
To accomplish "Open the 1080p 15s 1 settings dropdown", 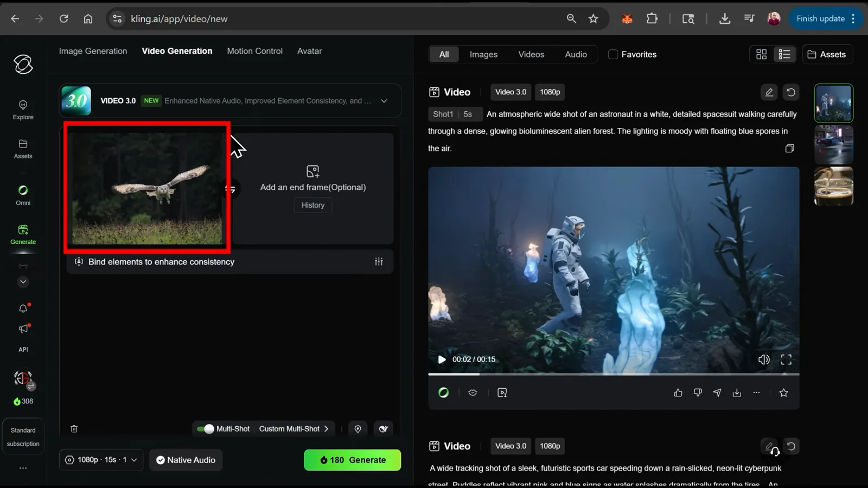I will point(101,460).
